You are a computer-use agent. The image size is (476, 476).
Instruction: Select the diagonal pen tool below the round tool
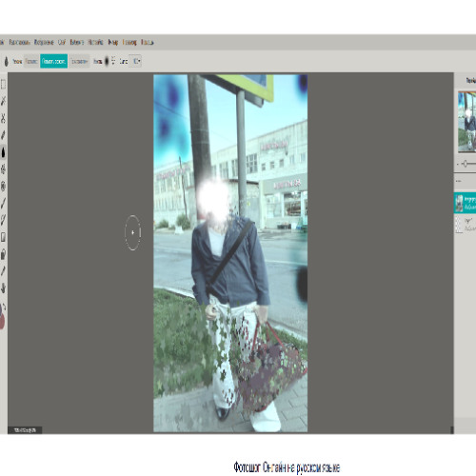pyautogui.click(x=3, y=203)
